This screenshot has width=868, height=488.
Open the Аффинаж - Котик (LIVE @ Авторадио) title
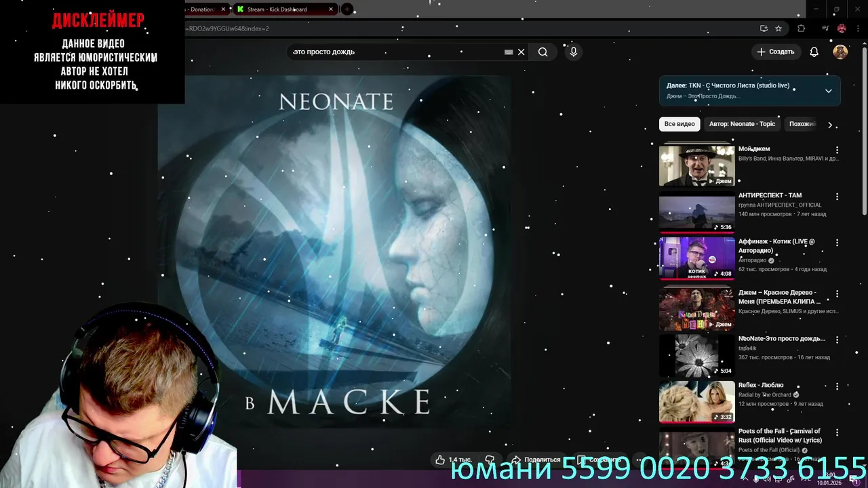(776, 246)
